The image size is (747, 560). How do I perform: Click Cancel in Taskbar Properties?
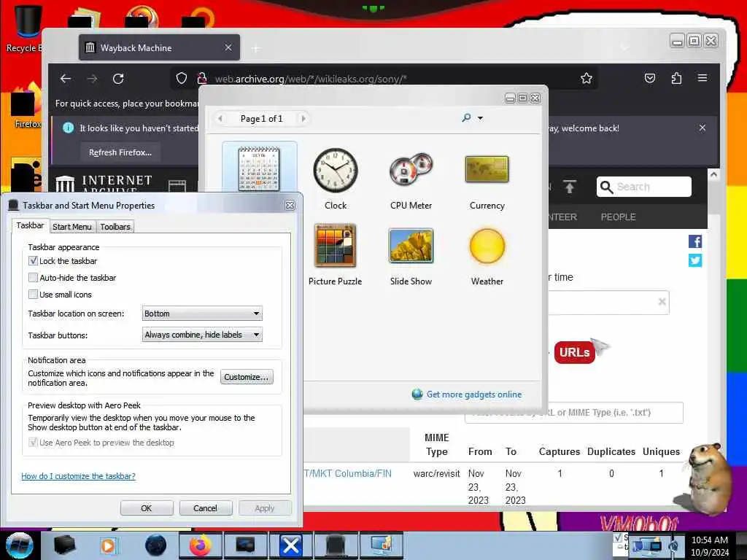click(205, 508)
